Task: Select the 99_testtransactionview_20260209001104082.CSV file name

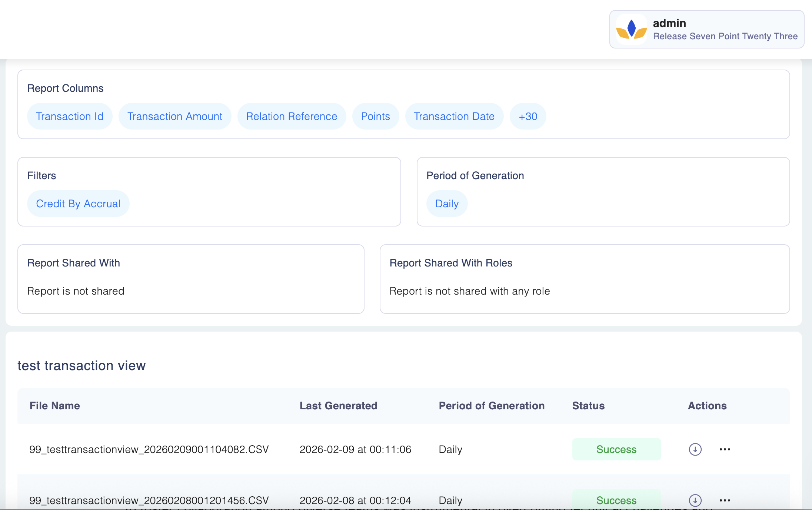Action: [x=149, y=449]
